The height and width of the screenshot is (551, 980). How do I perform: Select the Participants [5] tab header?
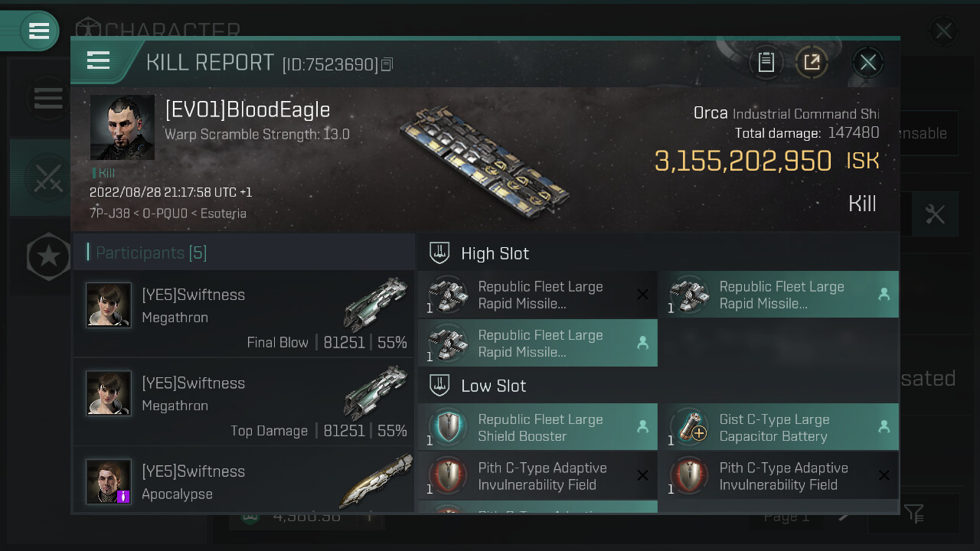(151, 253)
